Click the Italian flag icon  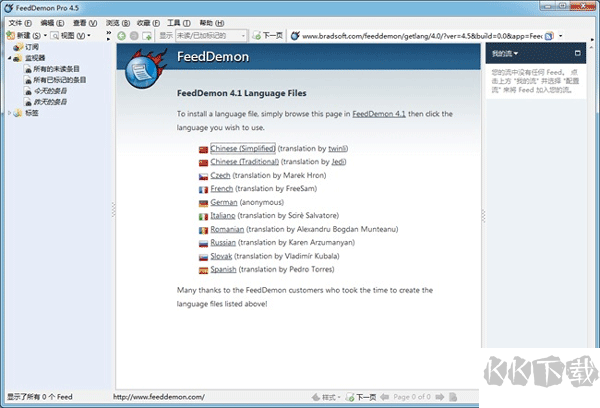tap(203, 217)
